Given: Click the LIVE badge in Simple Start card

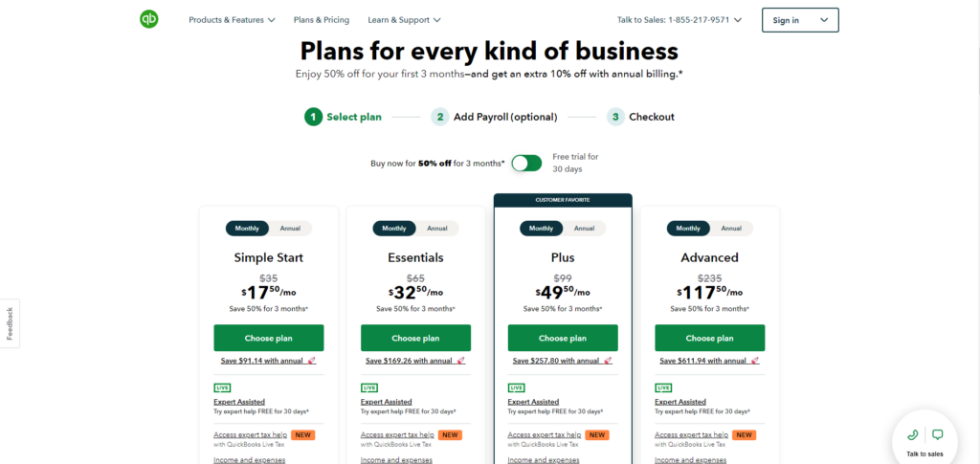Looking at the screenshot, I should click(x=222, y=387).
